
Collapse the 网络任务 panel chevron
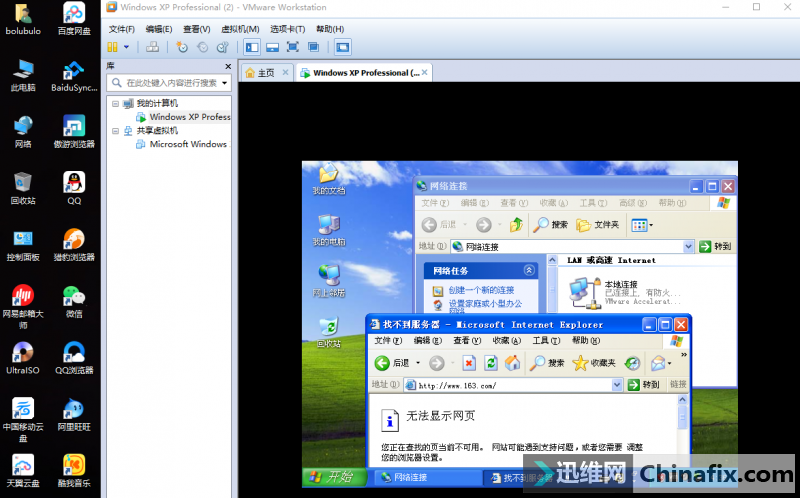click(x=529, y=270)
